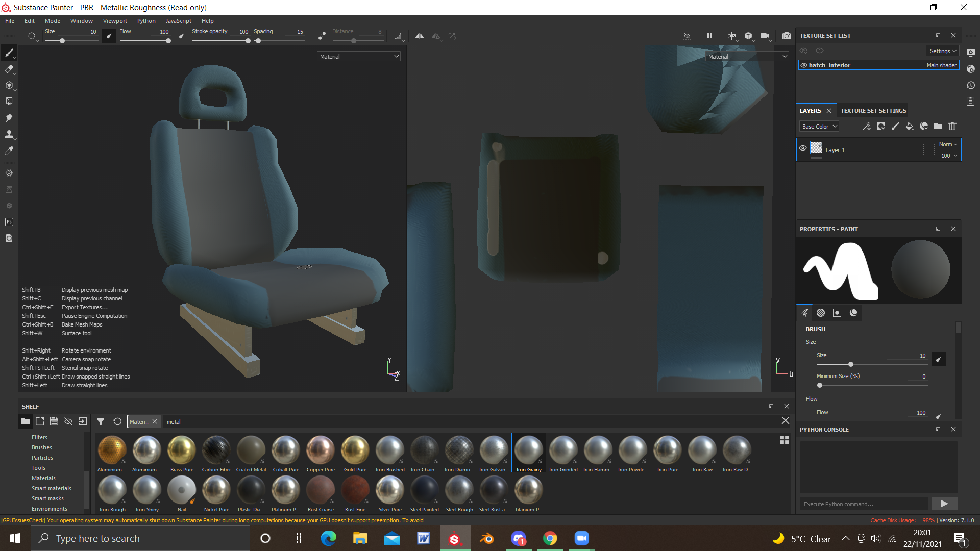Select the Clone tool

tap(9, 134)
